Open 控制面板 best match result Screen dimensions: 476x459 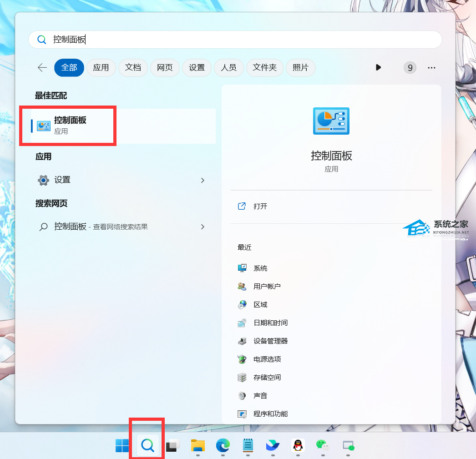(123, 126)
